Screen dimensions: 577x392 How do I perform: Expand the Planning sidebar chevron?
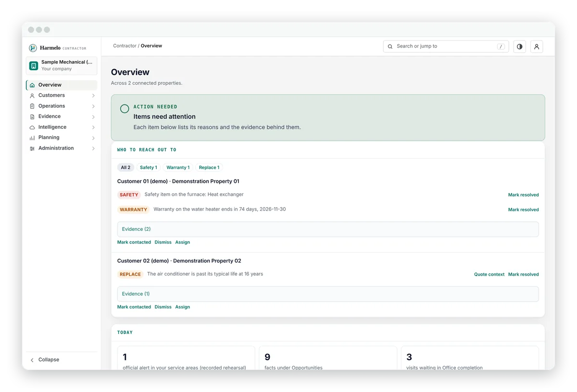[x=93, y=138]
